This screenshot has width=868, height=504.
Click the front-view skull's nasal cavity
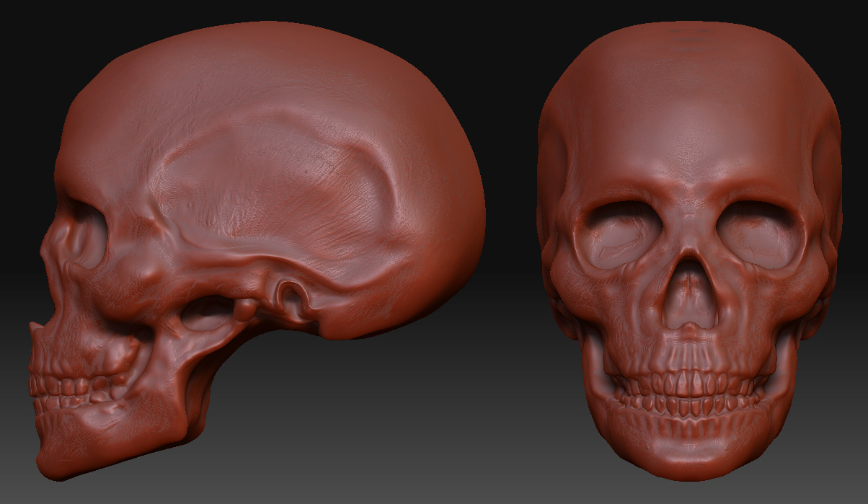click(690, 296)
